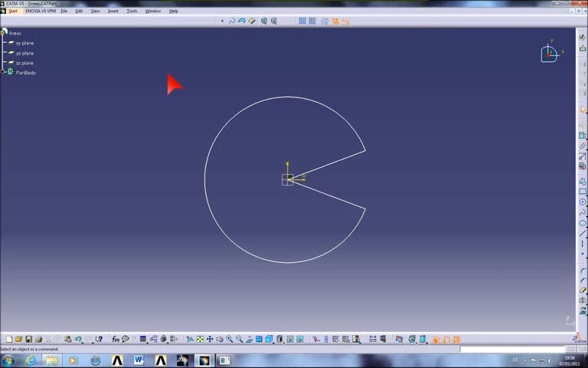Click the Multi-View windows icon

259,340
